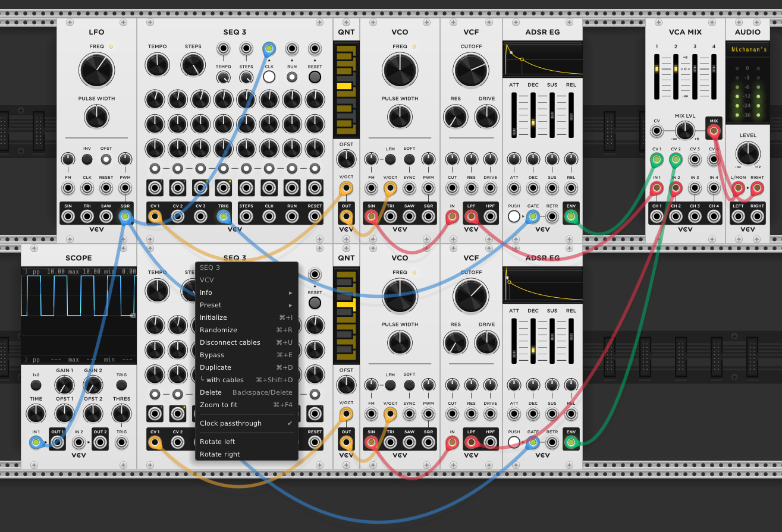
Task: Click the bottom-row VCO FREQ knob
Action: point(400,295)
